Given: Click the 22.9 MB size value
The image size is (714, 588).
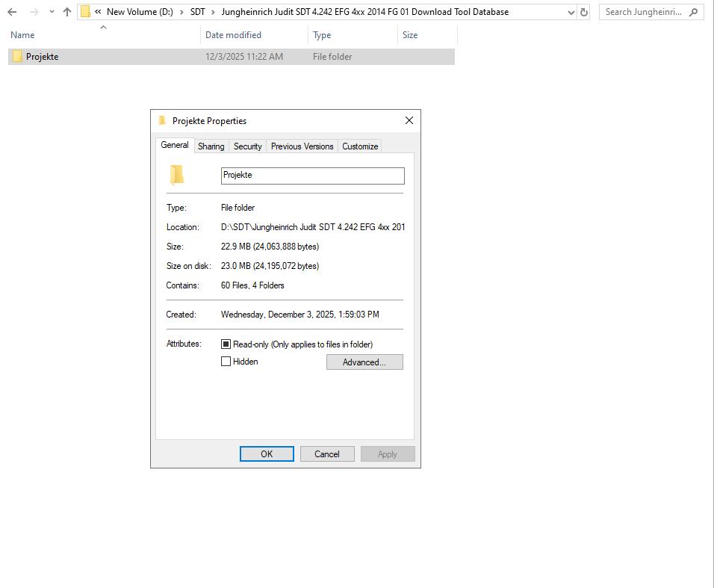Looking at the screenshot, I should [x=270, y=247].
